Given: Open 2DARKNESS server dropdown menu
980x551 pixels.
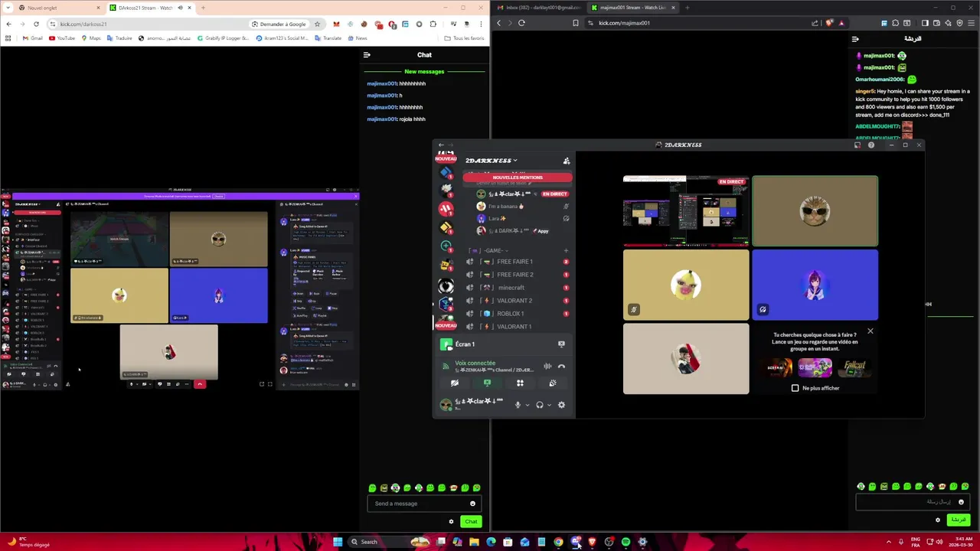Looking at the screenshot, I should (492, 161).
